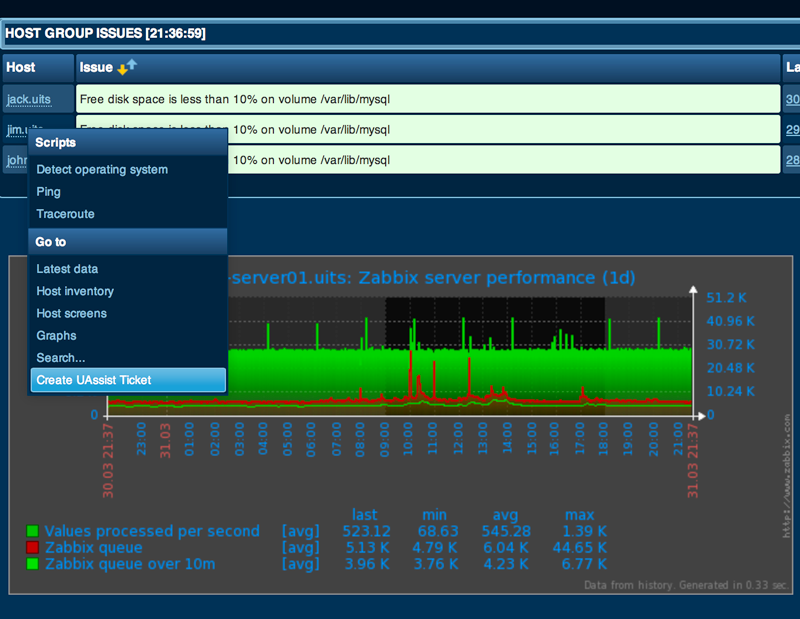Go to Host inventory
The width and height of the screenshot is (800, 619).
click(x=75, y=291)
